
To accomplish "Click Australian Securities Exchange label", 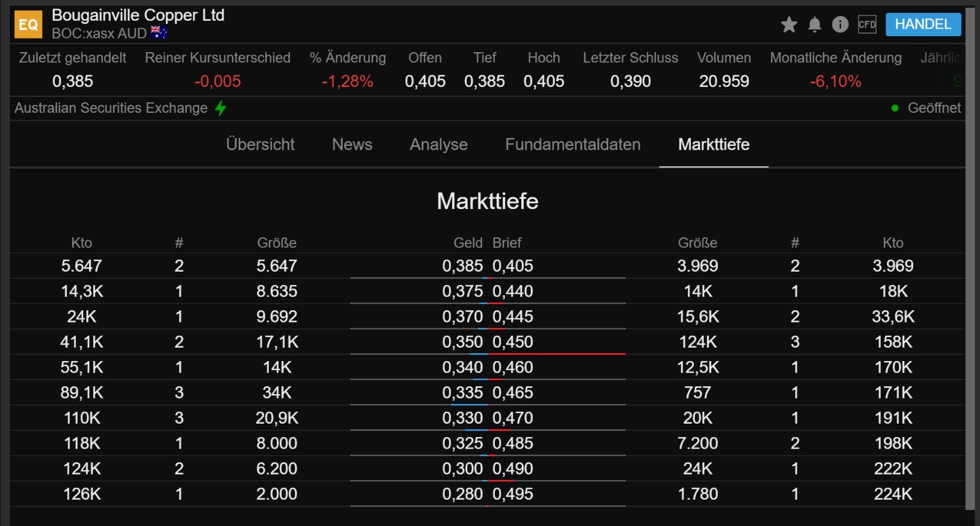I will 111,109.
